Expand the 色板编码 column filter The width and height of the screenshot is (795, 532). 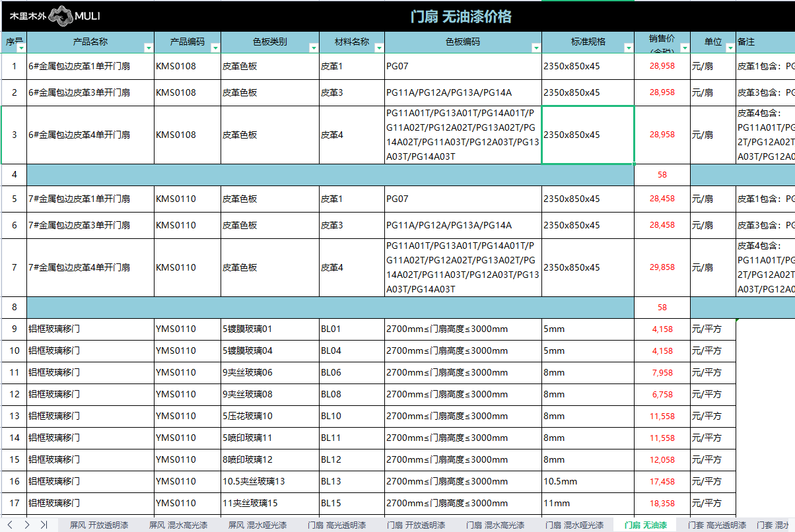click(x=536, y=48)
